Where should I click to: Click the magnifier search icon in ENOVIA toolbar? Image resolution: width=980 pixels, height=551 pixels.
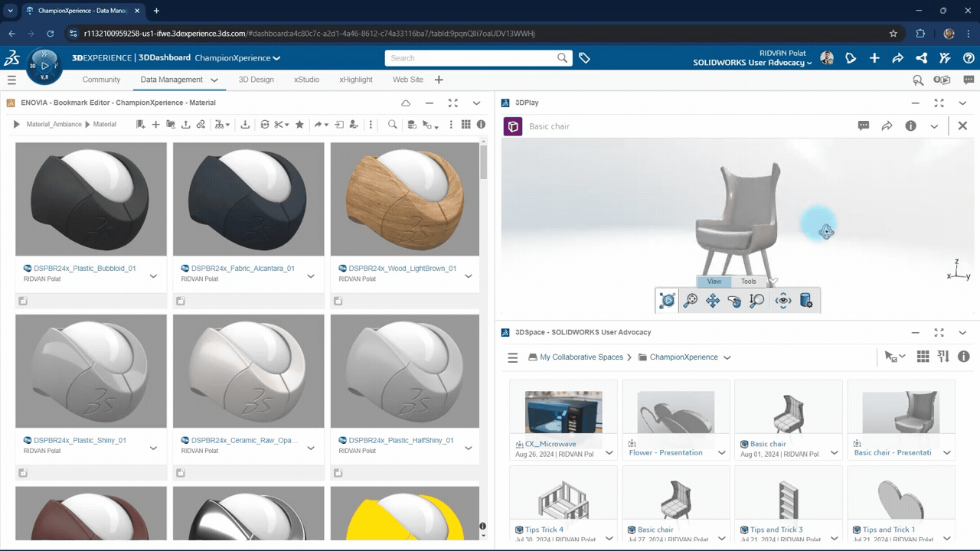point(392,124)
